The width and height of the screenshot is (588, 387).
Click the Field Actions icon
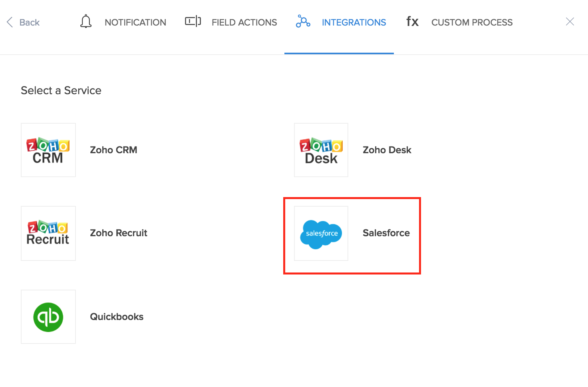[x=193, y=21]
